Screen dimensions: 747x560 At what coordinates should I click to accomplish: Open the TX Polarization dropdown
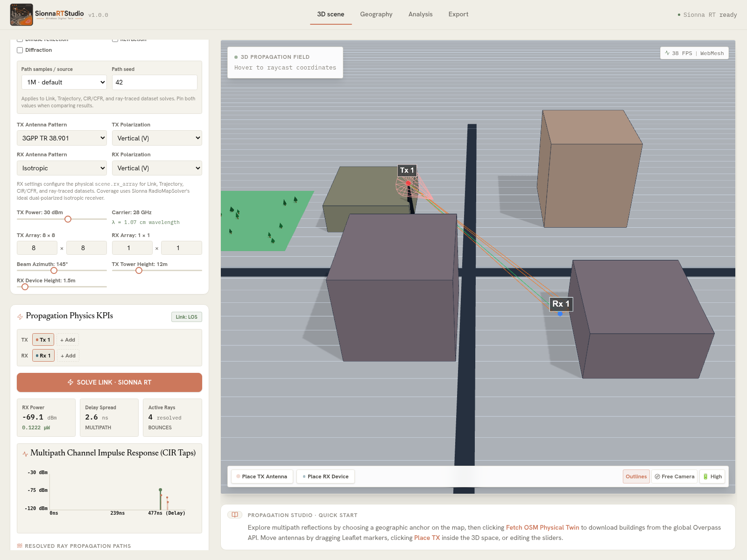(x=157, y=138)
